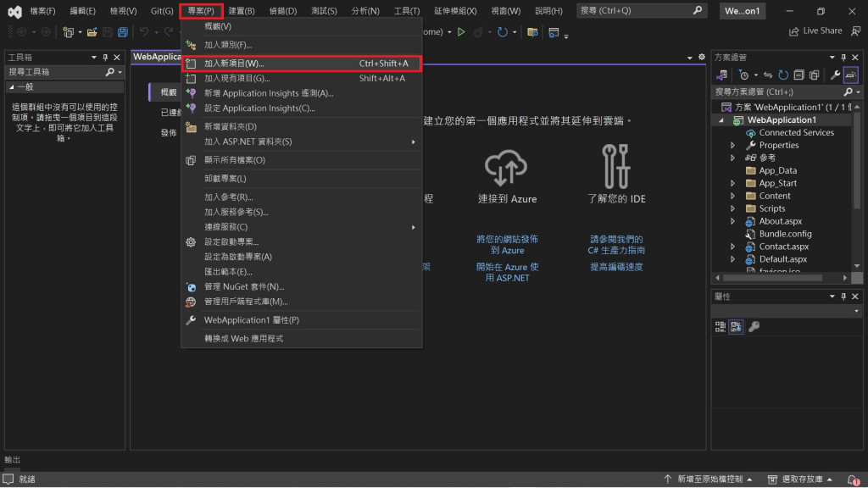Viewport: 868px width, 488px height.
Task: Toggle preview selected items icon
Action: pos(851,75)
